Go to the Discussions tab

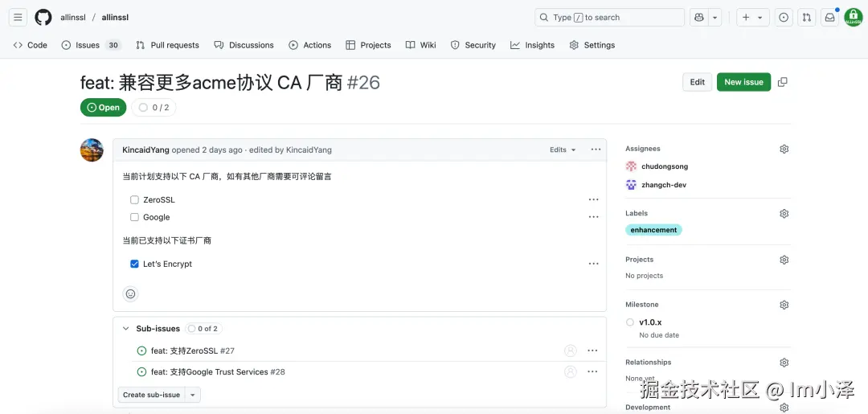(244, 45)
